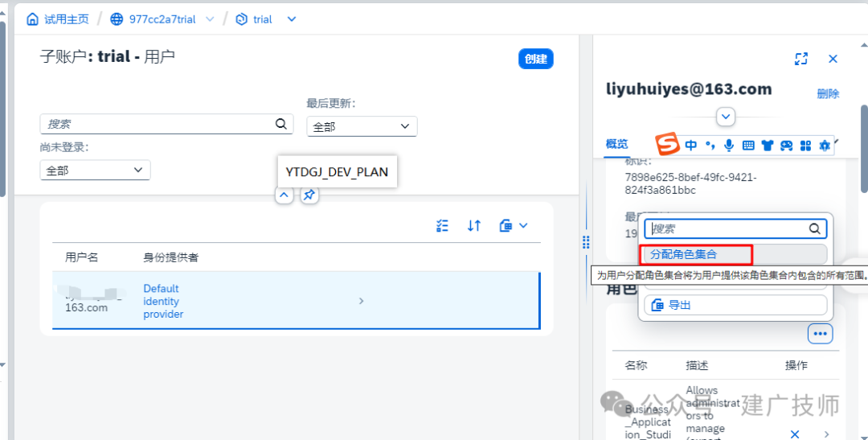Open the 尚未登录 dropdown set to 全部
The image size is (868, 440).
click(x=95, y=170)
